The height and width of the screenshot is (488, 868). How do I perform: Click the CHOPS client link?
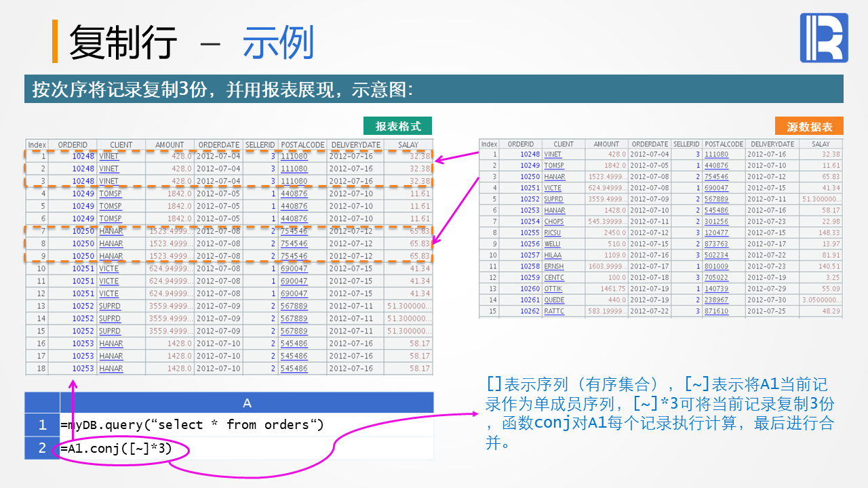coord(554,222)
